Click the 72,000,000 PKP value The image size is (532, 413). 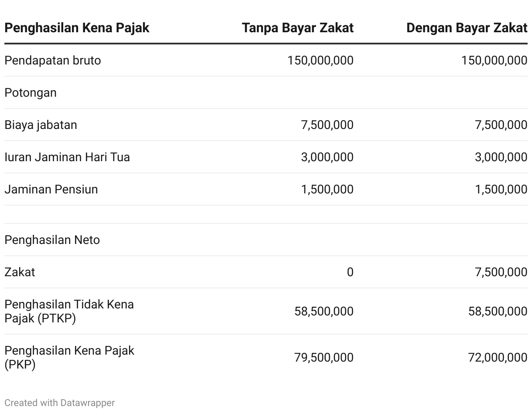pos(498,357)
